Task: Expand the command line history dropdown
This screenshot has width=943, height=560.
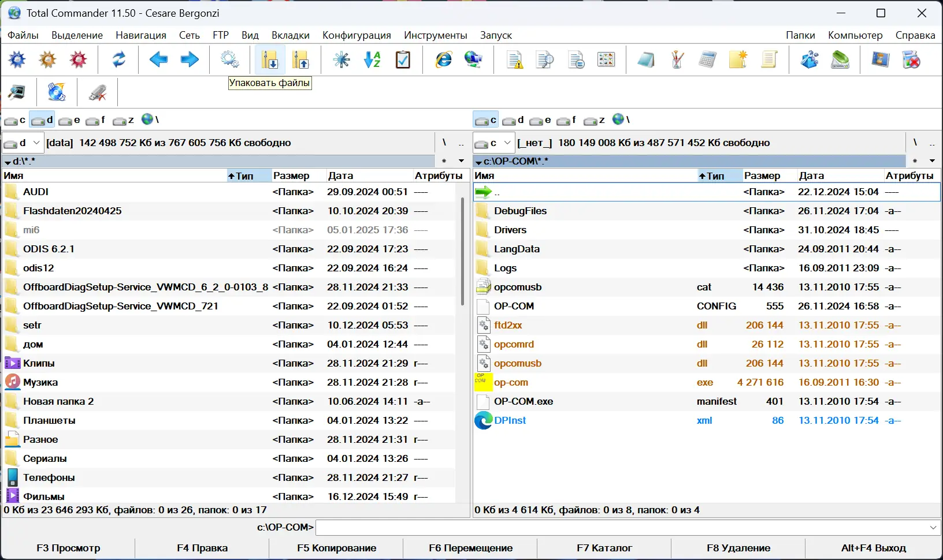Action: point(933,528)
